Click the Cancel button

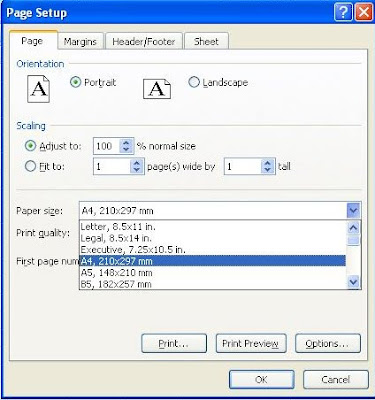click(x=336, y=379)
